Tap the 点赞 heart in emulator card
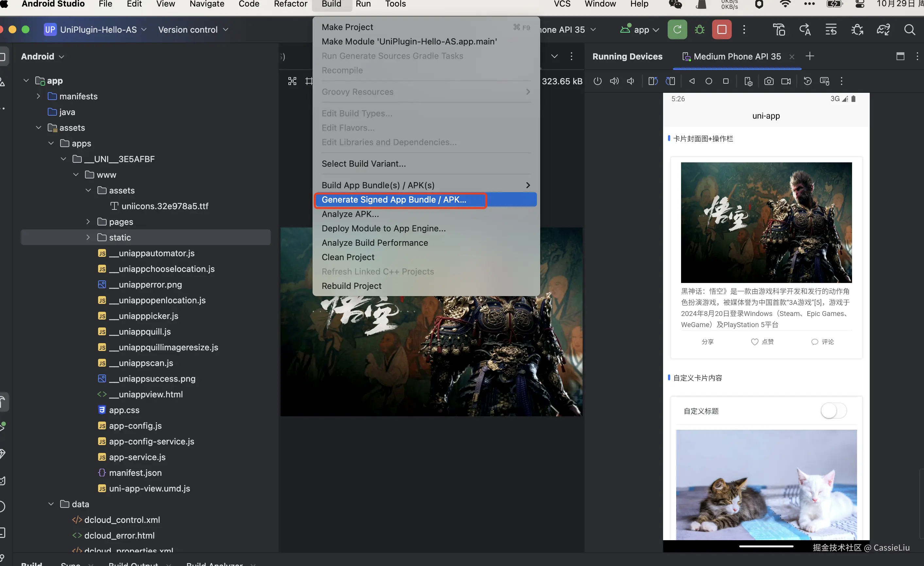The width and height of the screenshot is (924, 566). point(755,342)
